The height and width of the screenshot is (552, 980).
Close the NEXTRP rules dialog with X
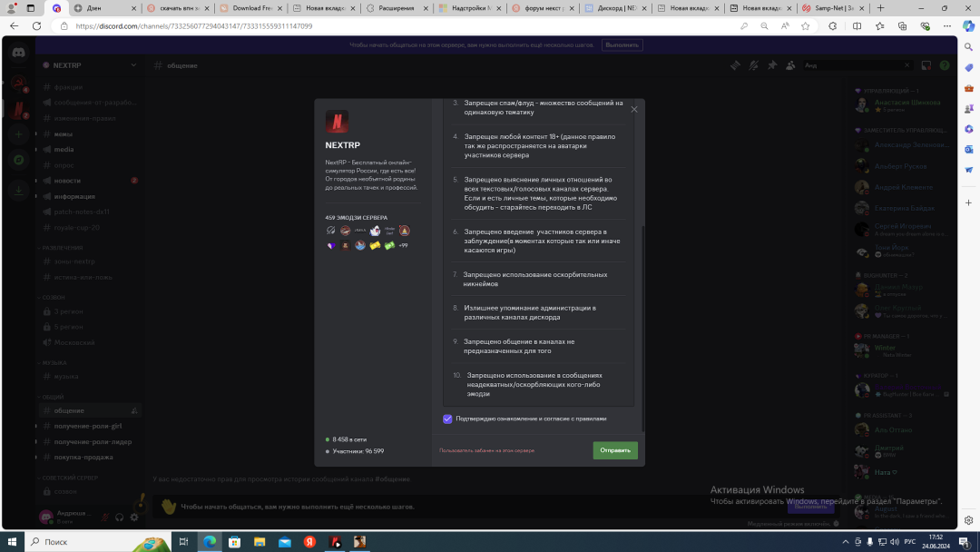pos(633,109)
